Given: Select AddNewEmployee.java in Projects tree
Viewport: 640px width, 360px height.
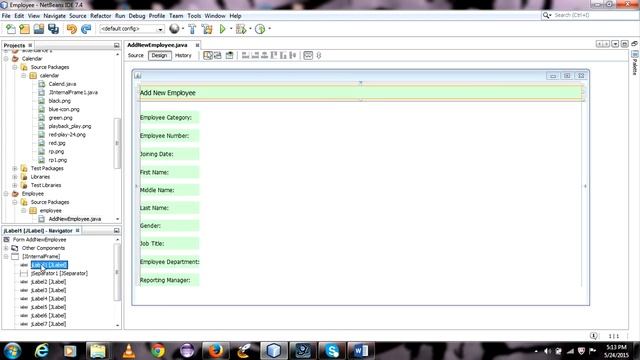Looking at the screenshot, I should [75, 219].
